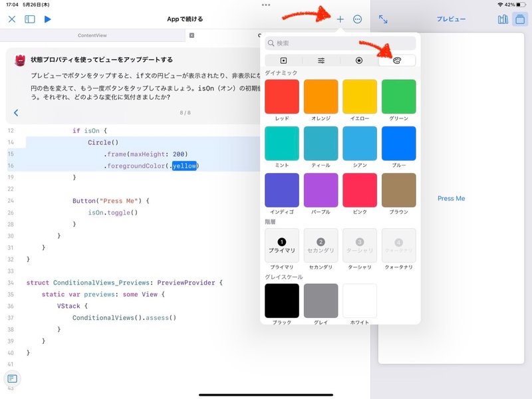Click the if isOn code line
This screenshot has height=399, width=532.
point(90,130)
